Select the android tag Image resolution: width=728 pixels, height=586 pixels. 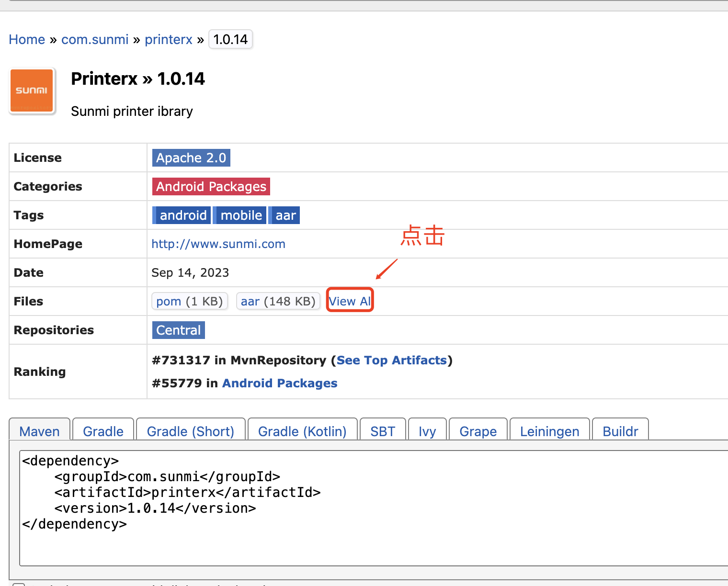pyautogui.click(x=182, y=215)
